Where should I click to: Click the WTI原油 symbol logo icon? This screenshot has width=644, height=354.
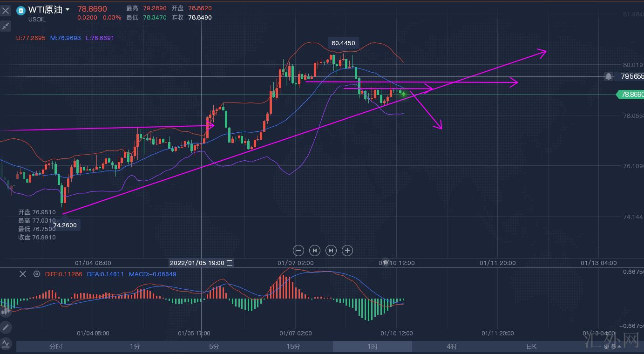point(21,10)
